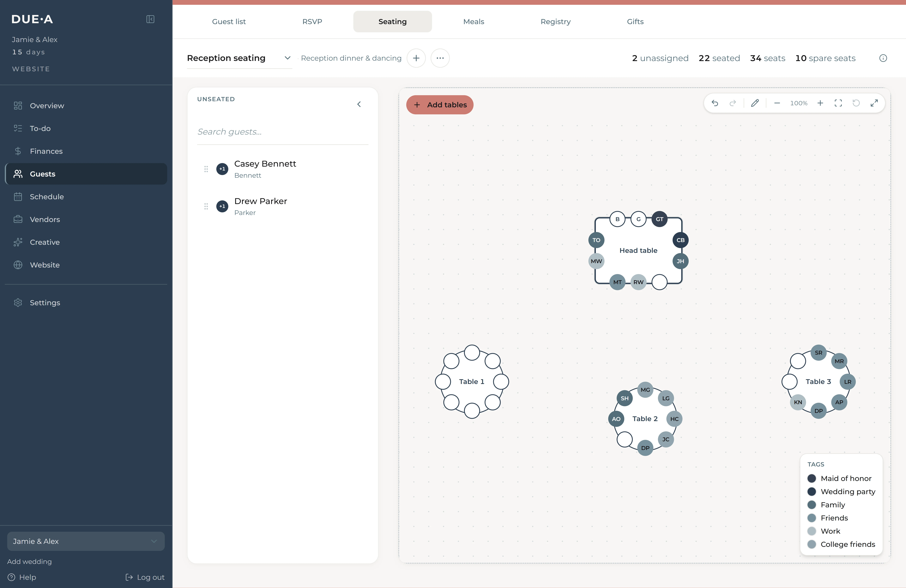
Task: Open the more options ellipsis menu
Action: 440,58
